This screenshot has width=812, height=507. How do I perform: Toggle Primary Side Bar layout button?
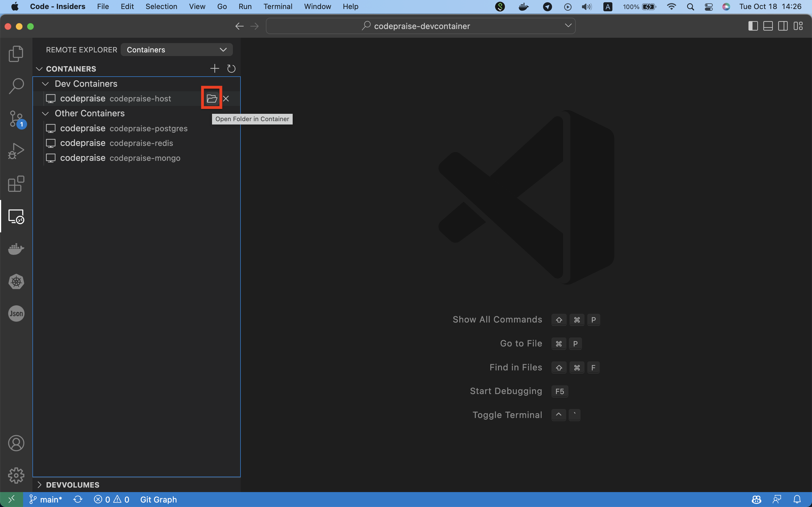point(753,26)
